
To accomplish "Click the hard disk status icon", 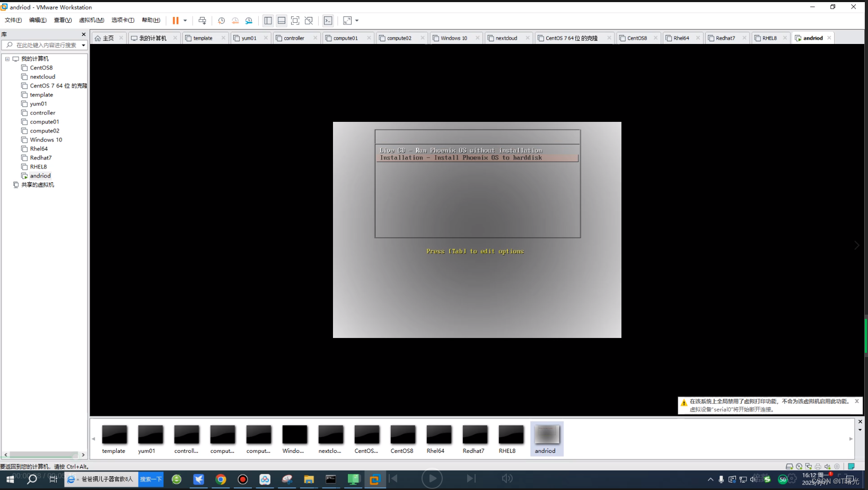I will click(x=790, y=467).
